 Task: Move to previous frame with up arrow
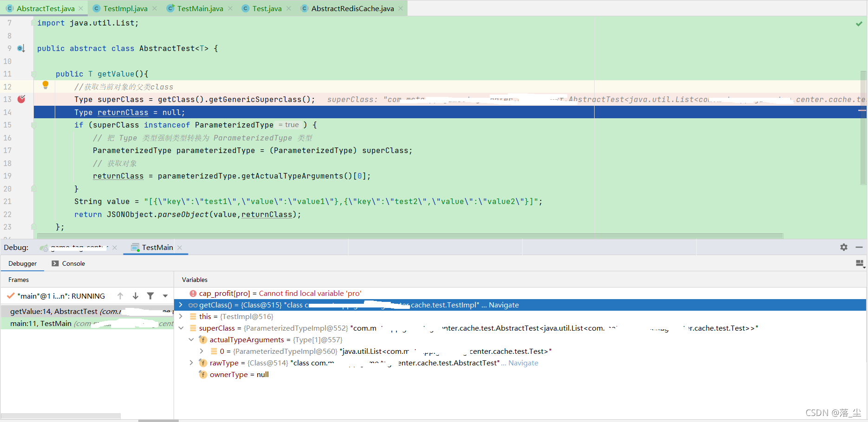coord(120,296)
